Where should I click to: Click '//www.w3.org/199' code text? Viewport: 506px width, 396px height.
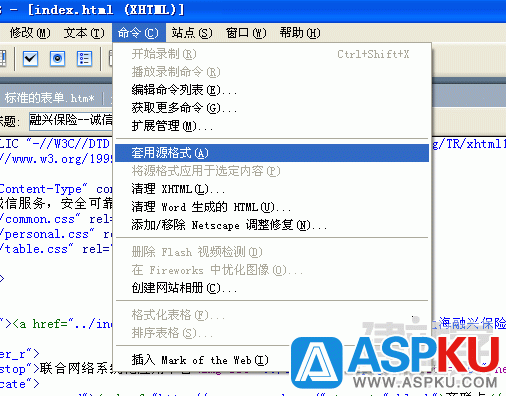click(x=56, y=159)
